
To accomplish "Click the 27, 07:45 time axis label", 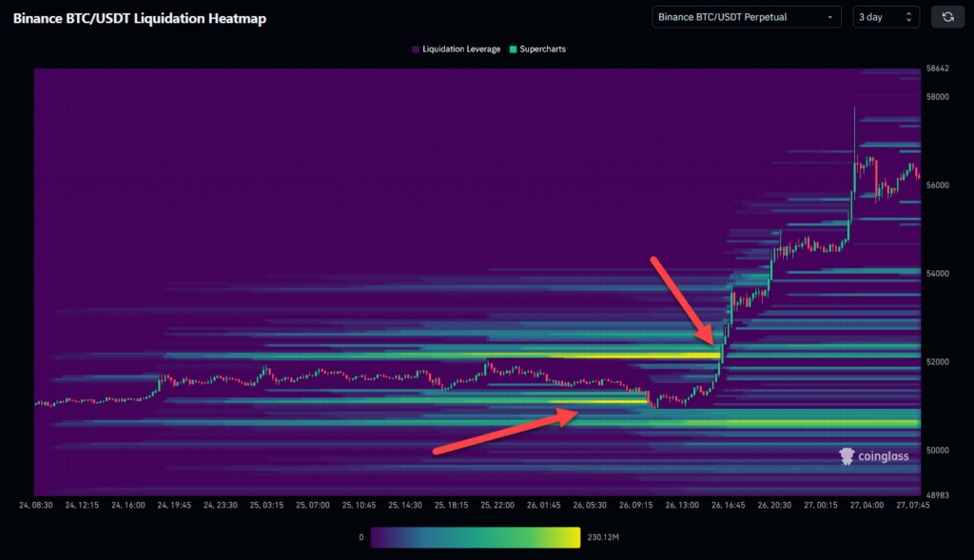I will click(x=912, y=506).
